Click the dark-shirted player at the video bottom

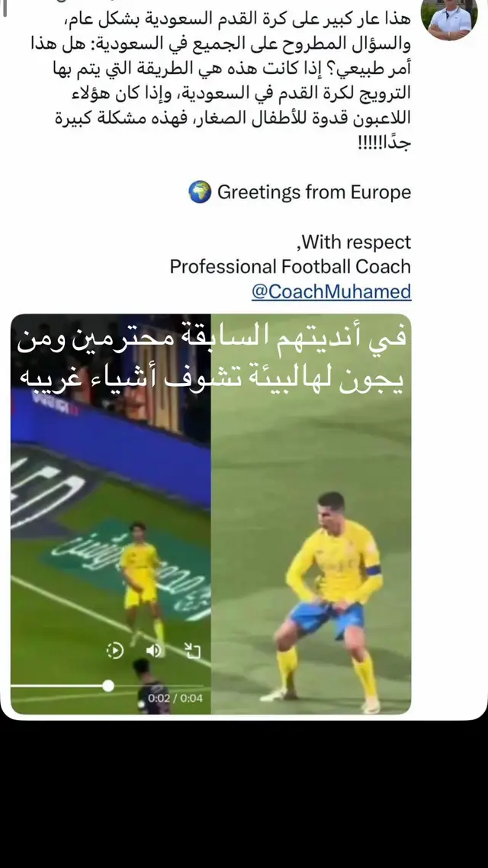(152, 686)
